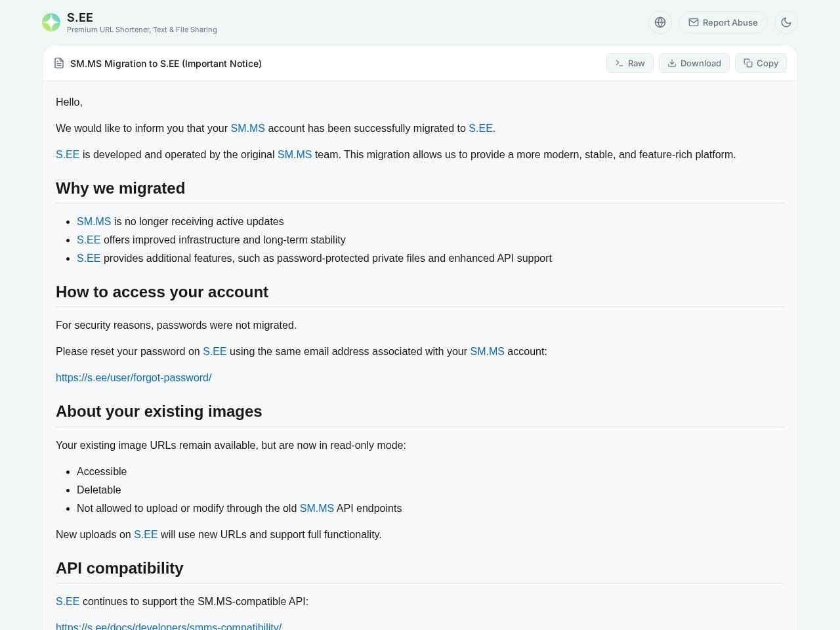840x630 pixels.
Task: Open the SM.MS link before "is no longer receiving"
Action: click(x=94, y=222)
